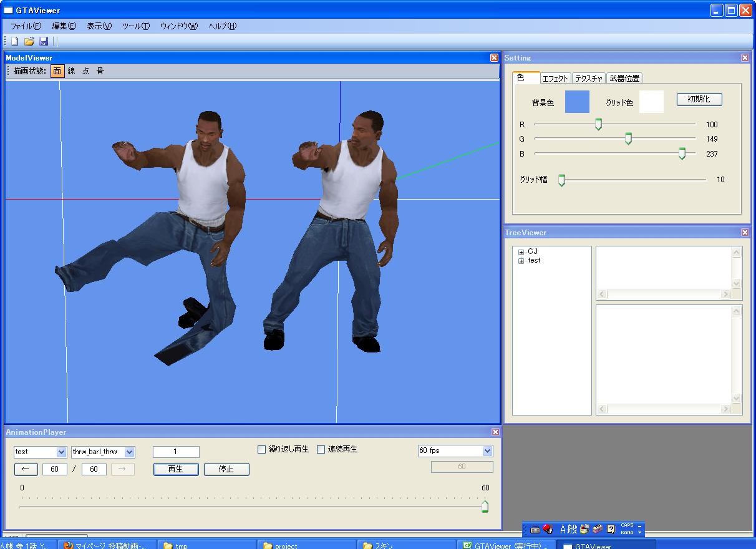This screenshot has width=756, height=549.
Task: Open the thrw_barl_thrw animation dropdown
Action: coord(129,452)
